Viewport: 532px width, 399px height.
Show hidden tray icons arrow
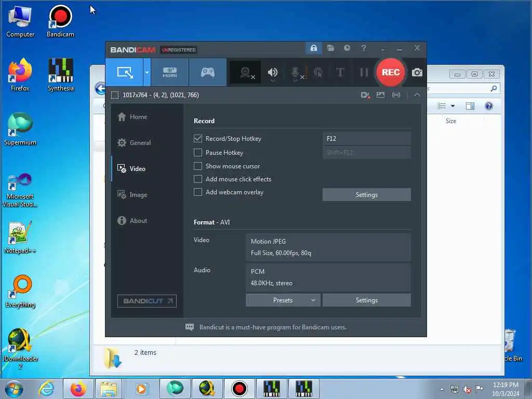(442, 389)
